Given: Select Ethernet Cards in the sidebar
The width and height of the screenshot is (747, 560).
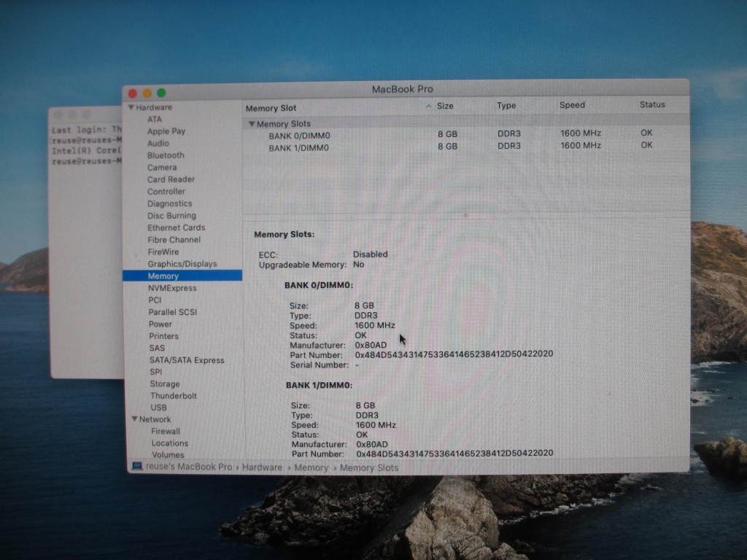Looking at the screenshot, I should click(x=177, y=227).
